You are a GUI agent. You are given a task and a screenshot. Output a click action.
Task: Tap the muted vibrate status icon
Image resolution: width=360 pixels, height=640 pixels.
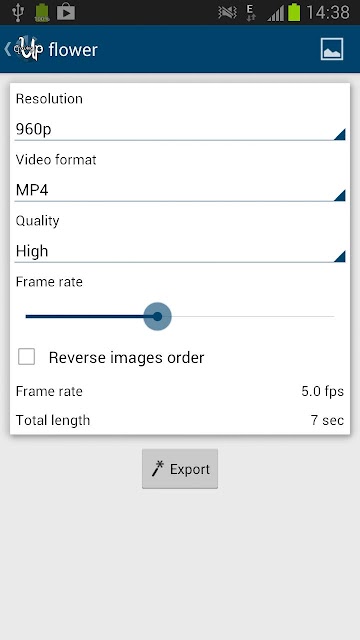(x=227, y=13)
